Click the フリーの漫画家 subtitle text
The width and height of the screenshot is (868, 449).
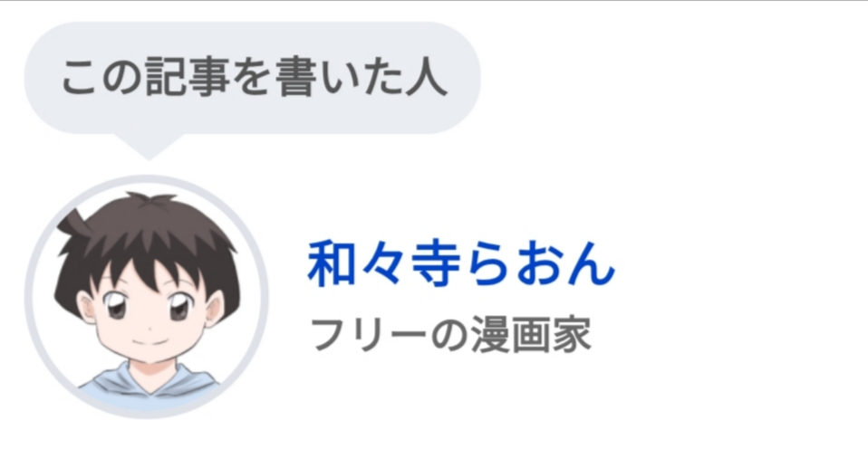(x=452, y=335)
